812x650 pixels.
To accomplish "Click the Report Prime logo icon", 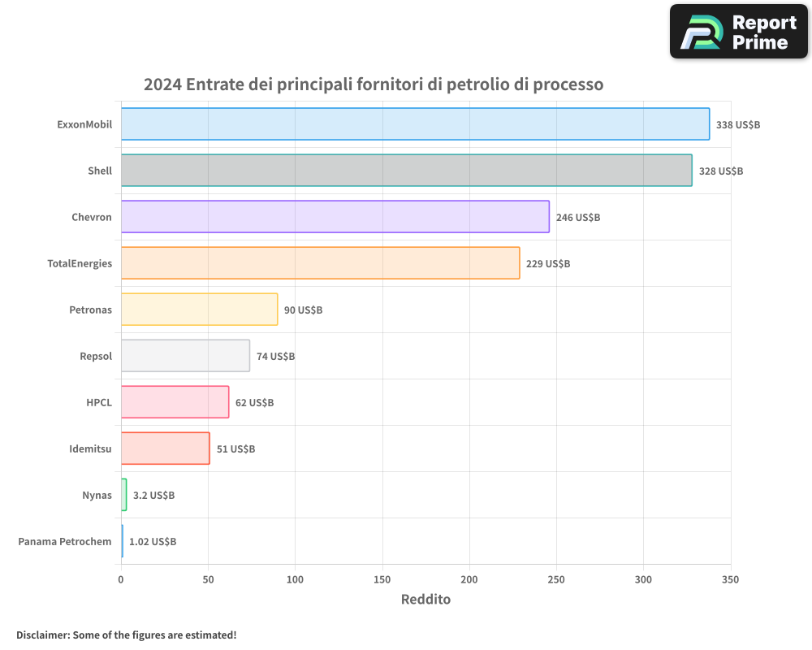I will [x=702, y=32].
